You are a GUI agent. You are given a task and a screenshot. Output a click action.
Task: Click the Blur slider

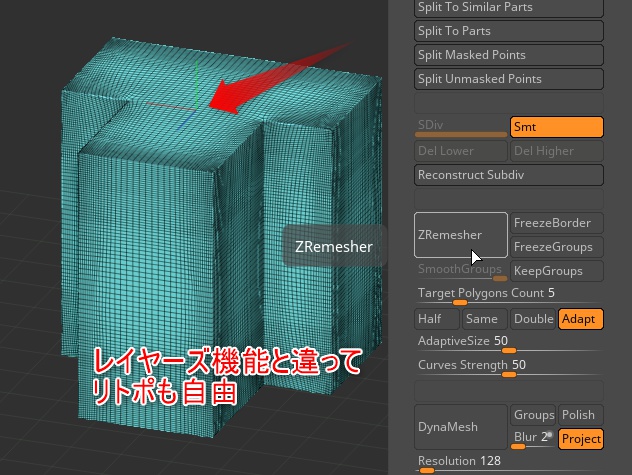click(x=533, y=439)
